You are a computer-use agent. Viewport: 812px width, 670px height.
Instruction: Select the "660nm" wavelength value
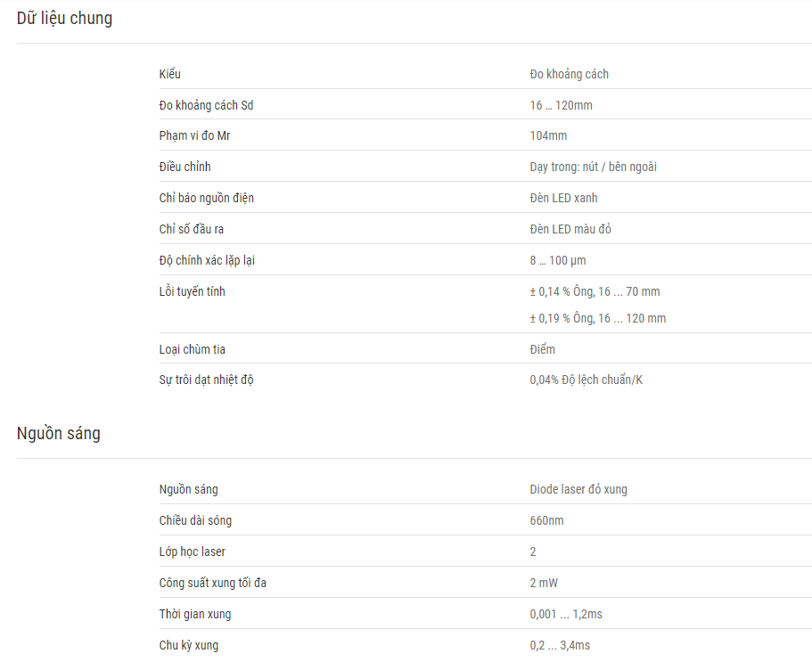pyautogui.click(x=546, y=520)
